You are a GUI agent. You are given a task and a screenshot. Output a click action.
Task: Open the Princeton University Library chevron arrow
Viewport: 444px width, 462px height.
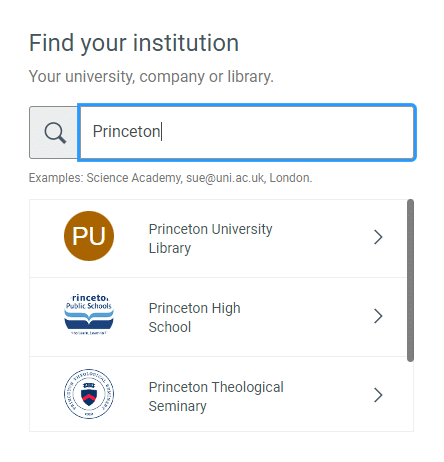pos(378,237)
